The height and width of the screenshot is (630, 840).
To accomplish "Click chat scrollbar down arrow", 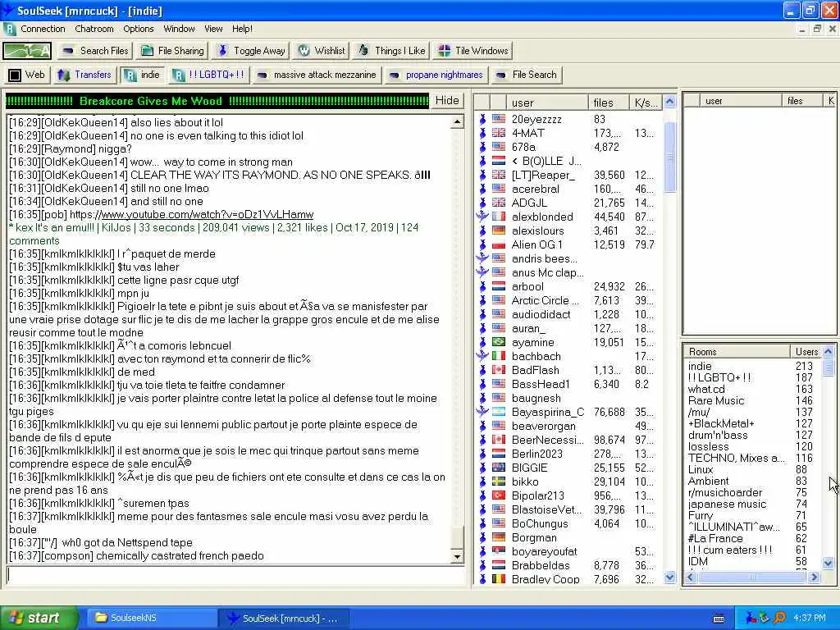I will (457, 557).
